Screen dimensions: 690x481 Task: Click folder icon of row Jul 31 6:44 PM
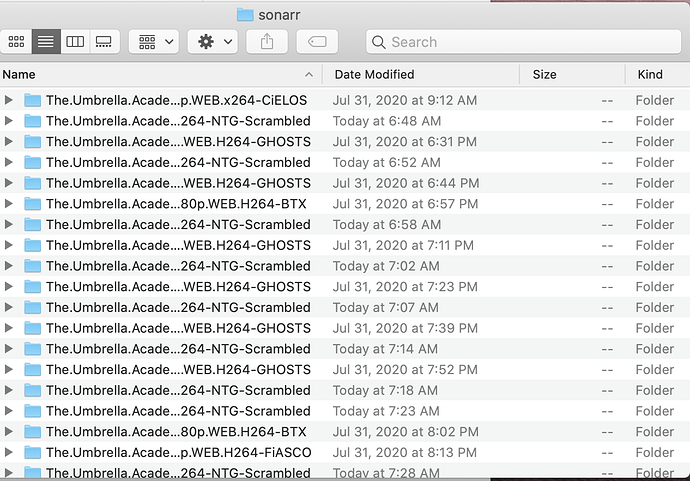pyautogui.click(x=33, y=183)
